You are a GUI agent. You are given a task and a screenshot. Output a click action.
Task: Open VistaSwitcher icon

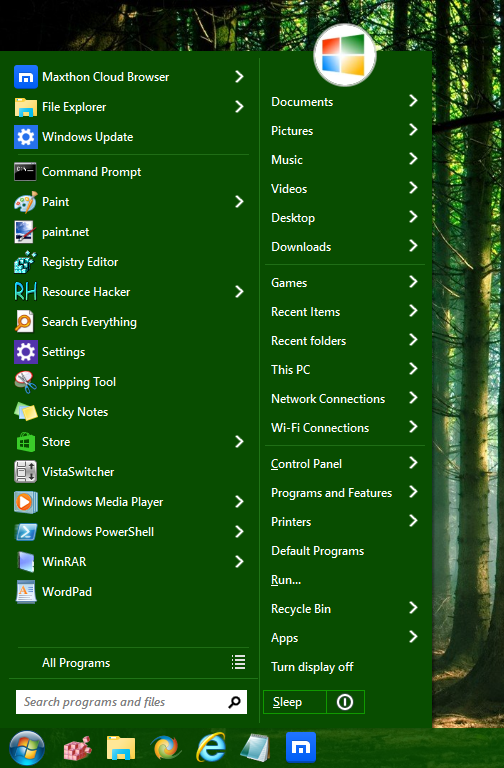[x=25, y=472]
